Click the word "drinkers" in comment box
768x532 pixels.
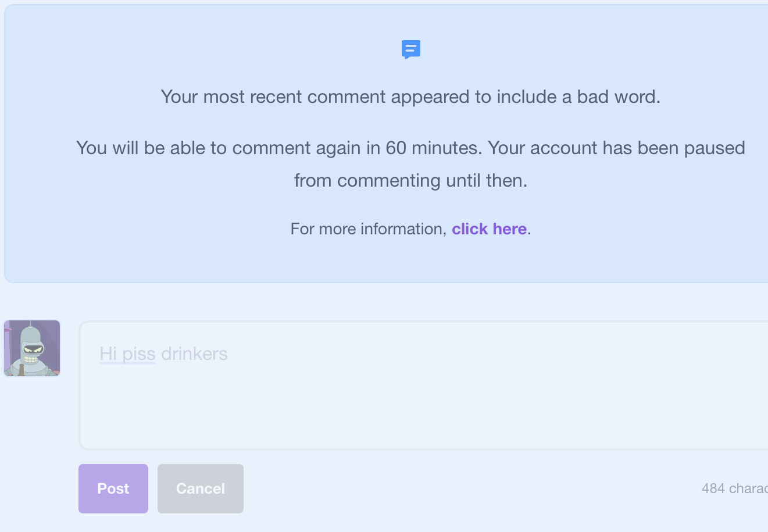click(194, 354)
